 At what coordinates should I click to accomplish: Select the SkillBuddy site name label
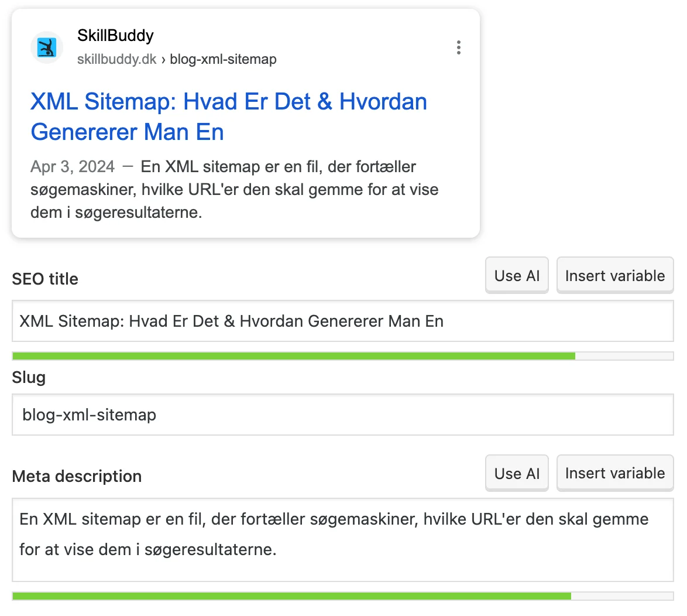[115, 35]
